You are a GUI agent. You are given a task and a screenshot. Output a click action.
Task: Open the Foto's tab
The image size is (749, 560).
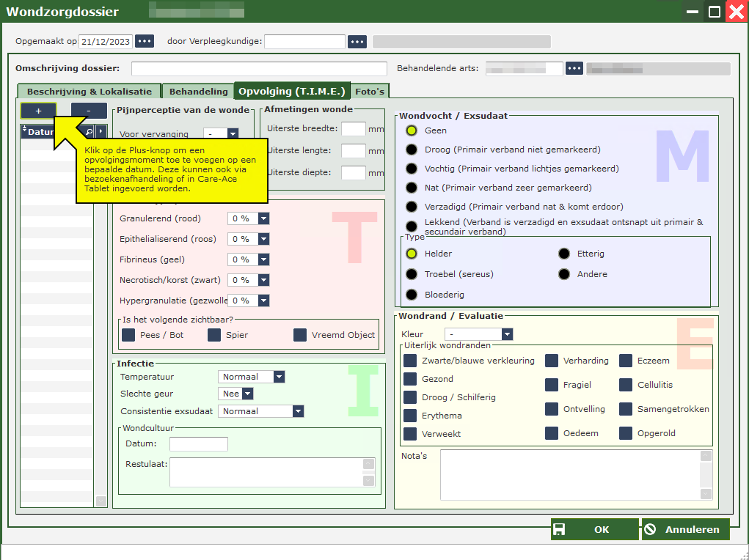pyautogui.click(x=370, y=92)
